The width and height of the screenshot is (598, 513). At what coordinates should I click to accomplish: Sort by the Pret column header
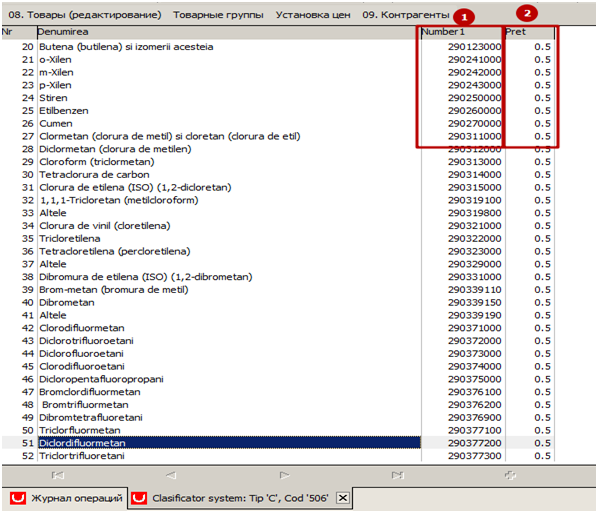coord(529,32)
